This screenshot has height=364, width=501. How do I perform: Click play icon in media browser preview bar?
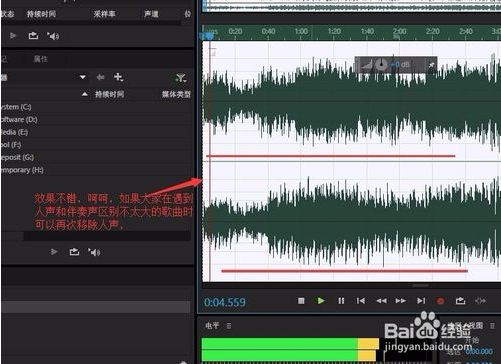[x=54, y=252]
